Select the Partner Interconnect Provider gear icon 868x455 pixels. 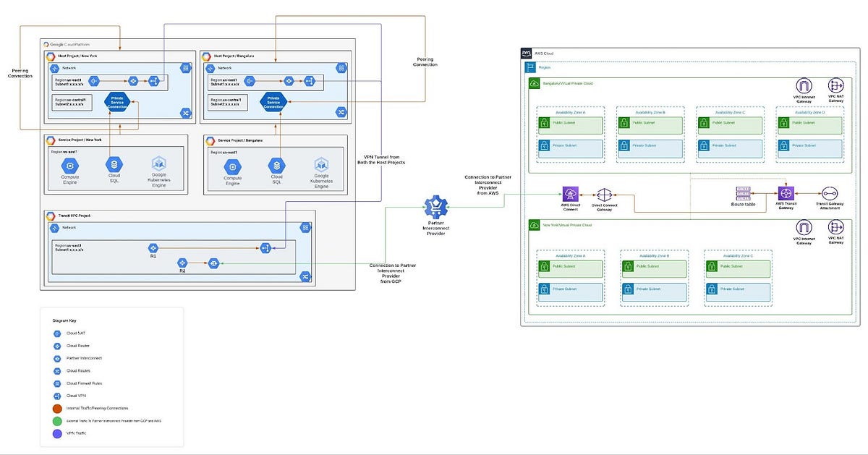coord(436,205)
